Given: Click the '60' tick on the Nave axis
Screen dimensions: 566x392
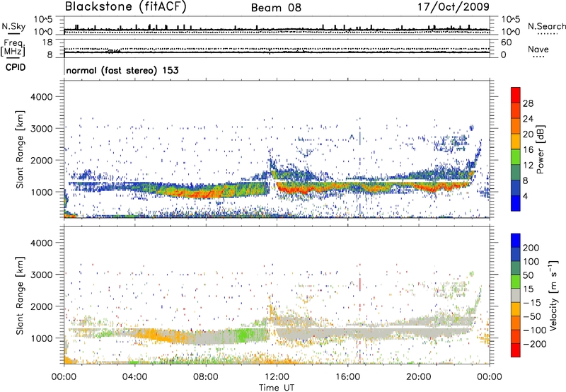Looking at the screenshot, I should 506,42.
